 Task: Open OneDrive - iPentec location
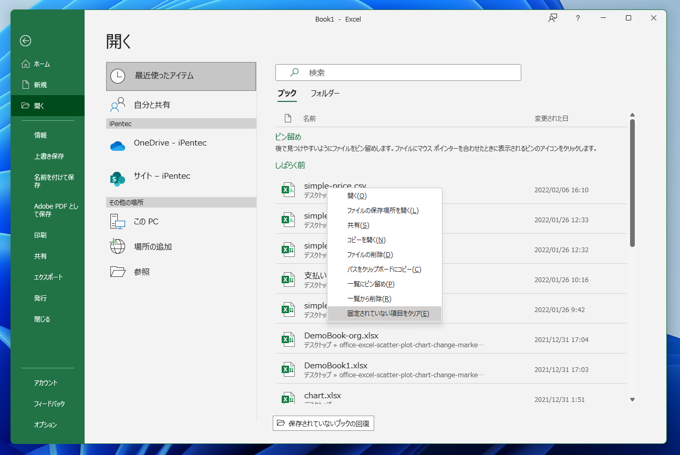(x=181, y=145)
